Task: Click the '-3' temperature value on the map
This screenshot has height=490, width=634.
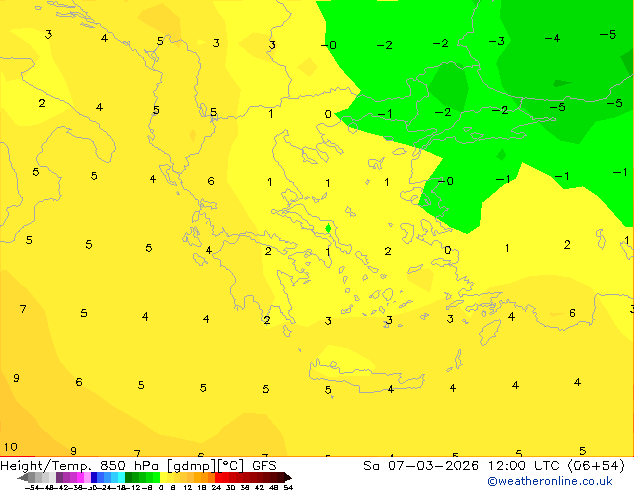Action: click(x=497, y=41)
